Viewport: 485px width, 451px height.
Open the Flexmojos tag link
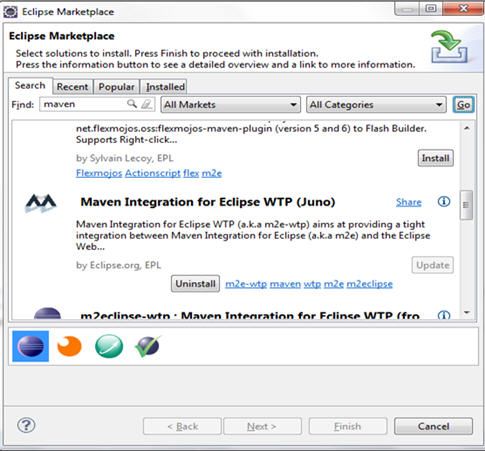[x=99, y=173]
